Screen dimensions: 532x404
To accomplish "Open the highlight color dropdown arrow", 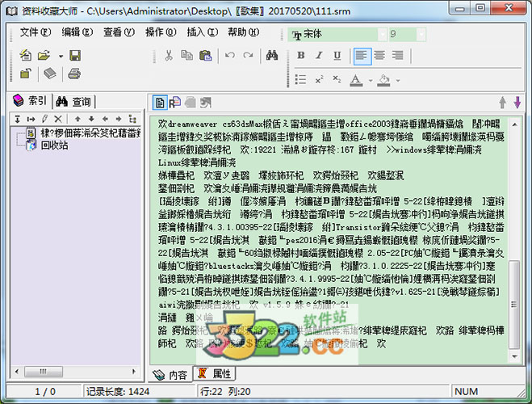I will coord(398,81).
